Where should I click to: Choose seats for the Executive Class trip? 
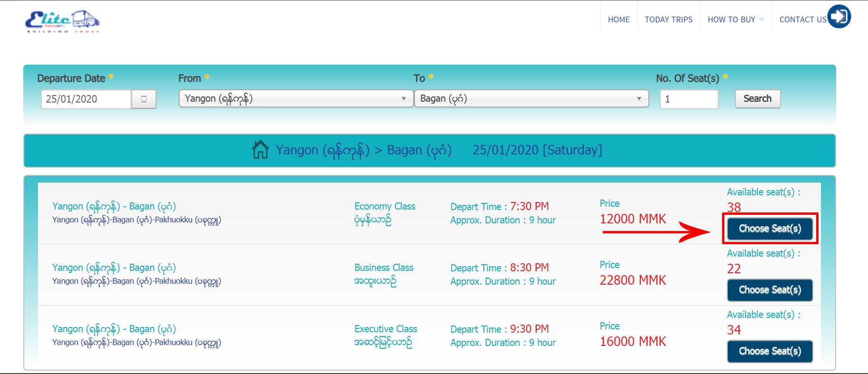[x=770, y=351]
